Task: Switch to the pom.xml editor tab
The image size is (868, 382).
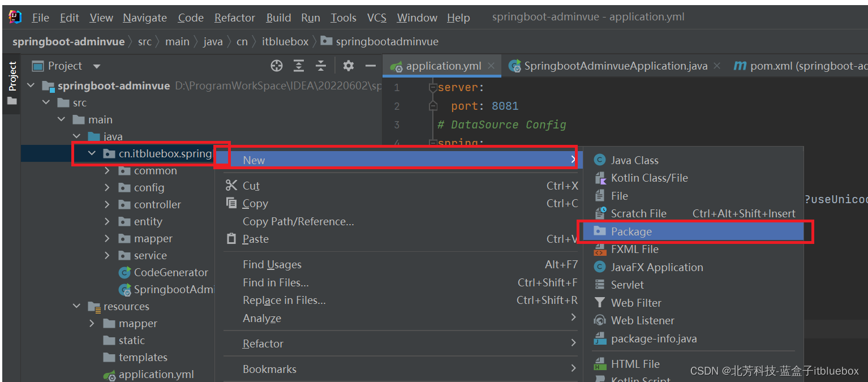Action: tap(800, 66)
